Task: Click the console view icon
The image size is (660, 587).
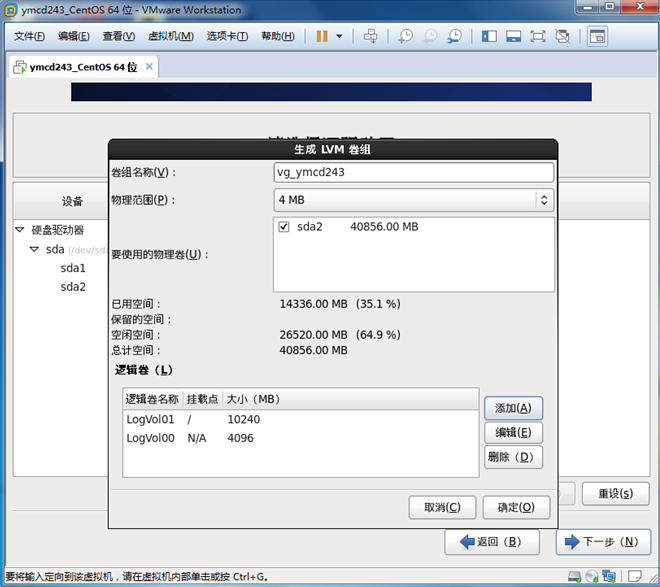Action: pos(597,37)
